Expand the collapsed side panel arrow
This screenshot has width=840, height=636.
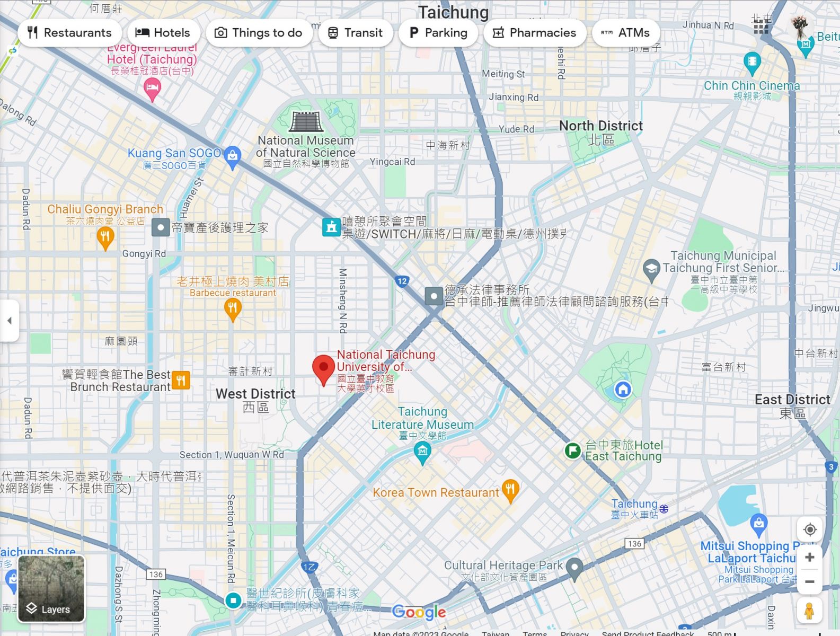click(x=9, y=321)
